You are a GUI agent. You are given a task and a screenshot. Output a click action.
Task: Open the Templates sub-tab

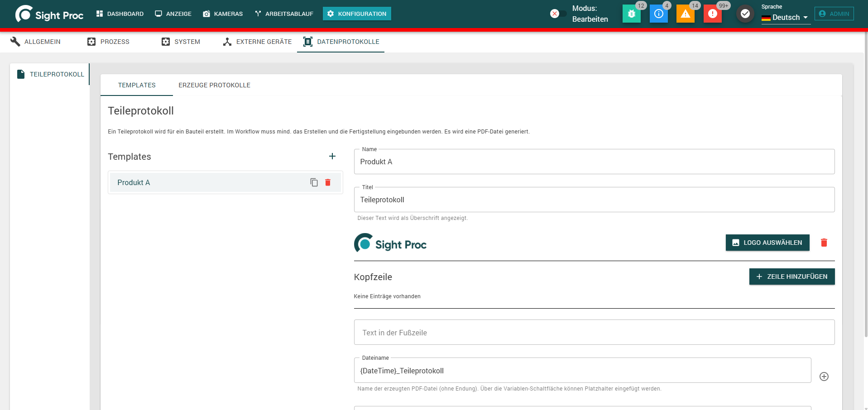137,85
